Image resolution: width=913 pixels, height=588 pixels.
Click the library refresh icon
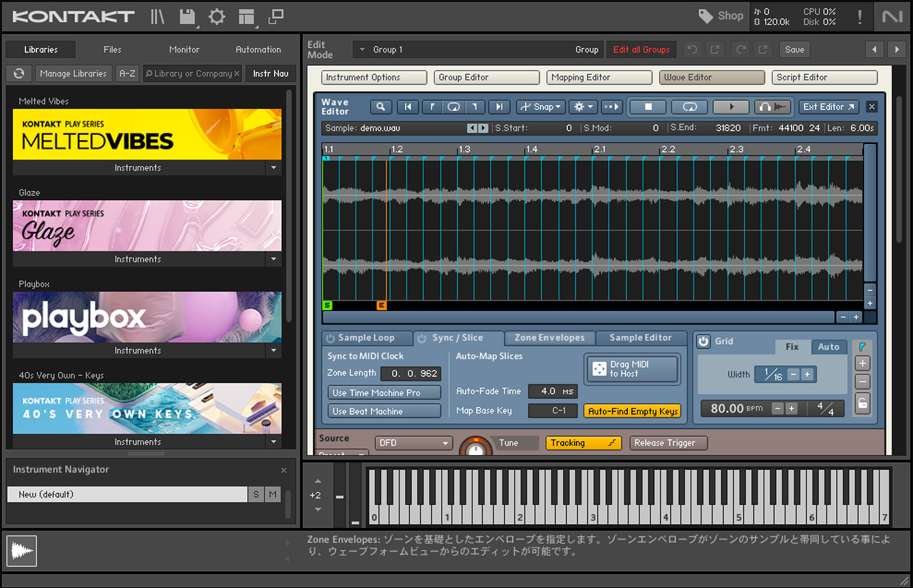click(19, 74)
